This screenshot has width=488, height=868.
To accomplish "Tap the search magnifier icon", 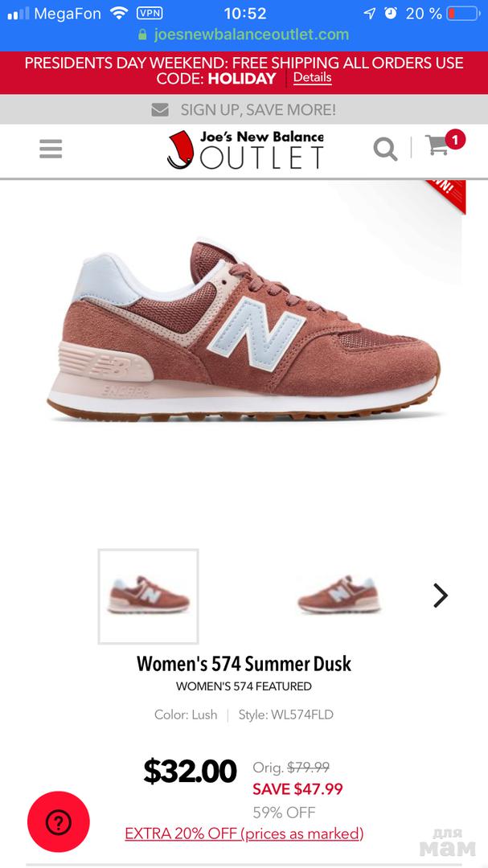I will [385, 149].
